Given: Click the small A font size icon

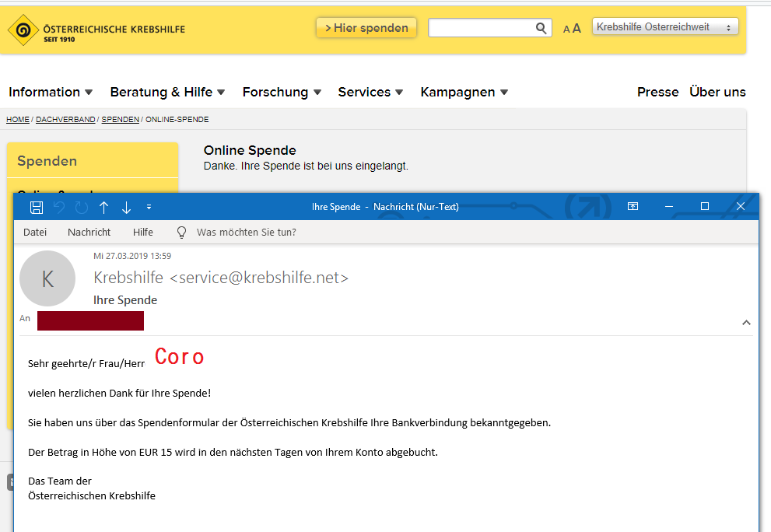Looking at the screenshot, I should 566,30.
